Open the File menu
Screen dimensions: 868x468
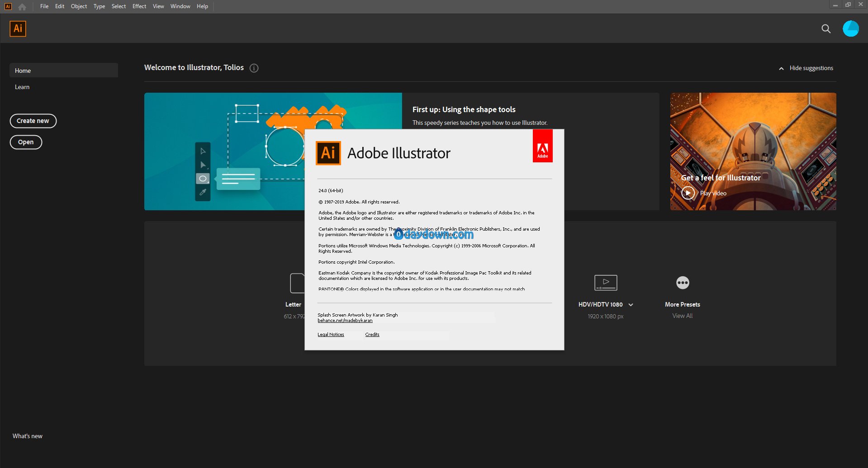[44, 6]
